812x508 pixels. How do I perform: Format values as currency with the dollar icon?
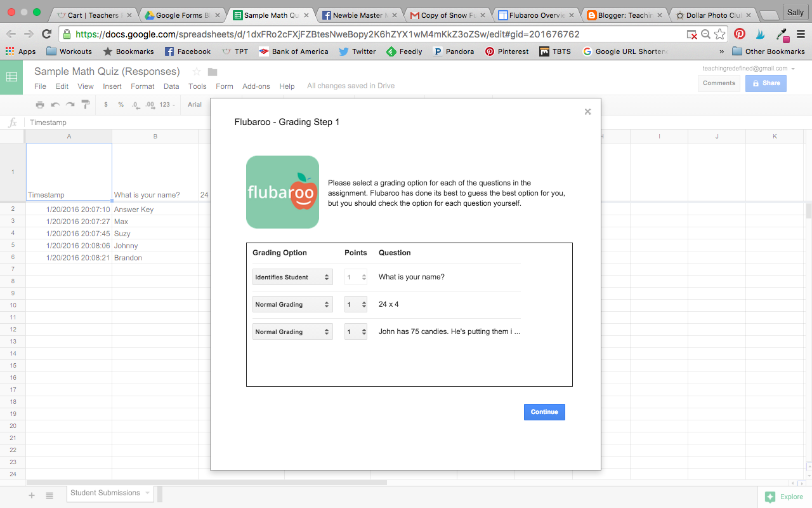pos(106,104)
